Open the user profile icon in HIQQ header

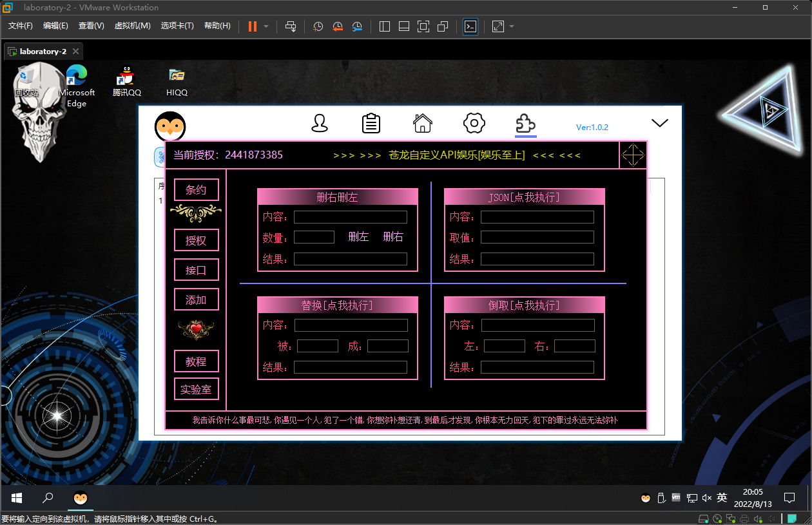pyautogui.click(x=320, y=123)
